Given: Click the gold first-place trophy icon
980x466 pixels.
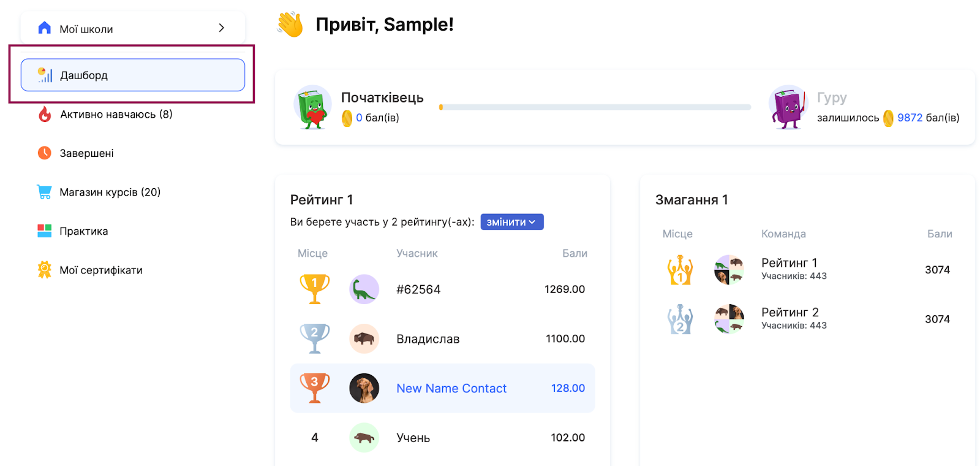Looking at the screenshot, I should tap(315, 289).
